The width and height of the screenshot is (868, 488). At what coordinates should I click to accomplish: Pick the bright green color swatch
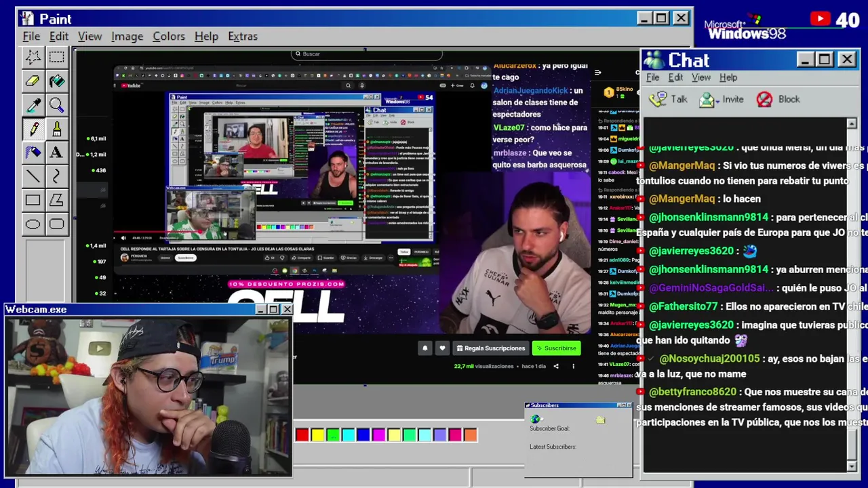[x=333, y=434]
